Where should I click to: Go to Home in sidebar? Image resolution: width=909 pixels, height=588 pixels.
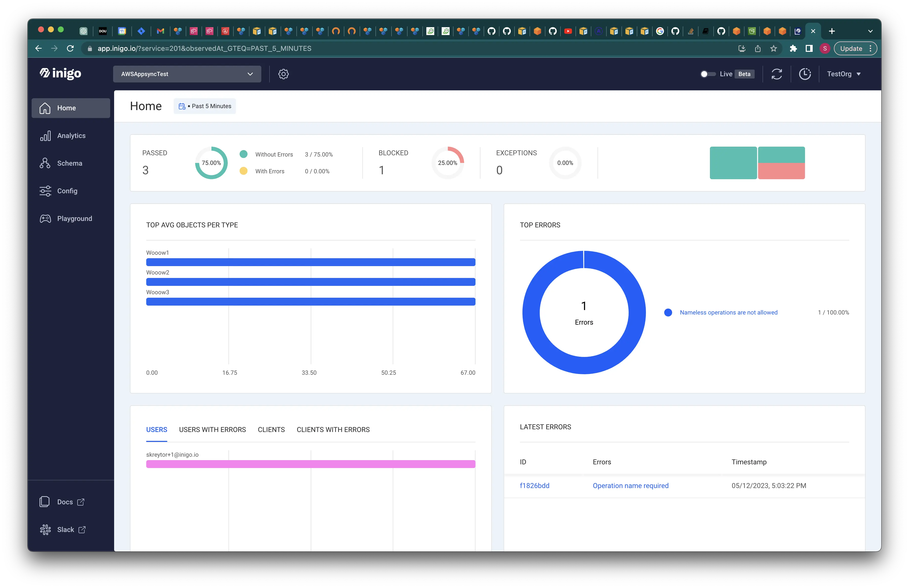point(71,108)
